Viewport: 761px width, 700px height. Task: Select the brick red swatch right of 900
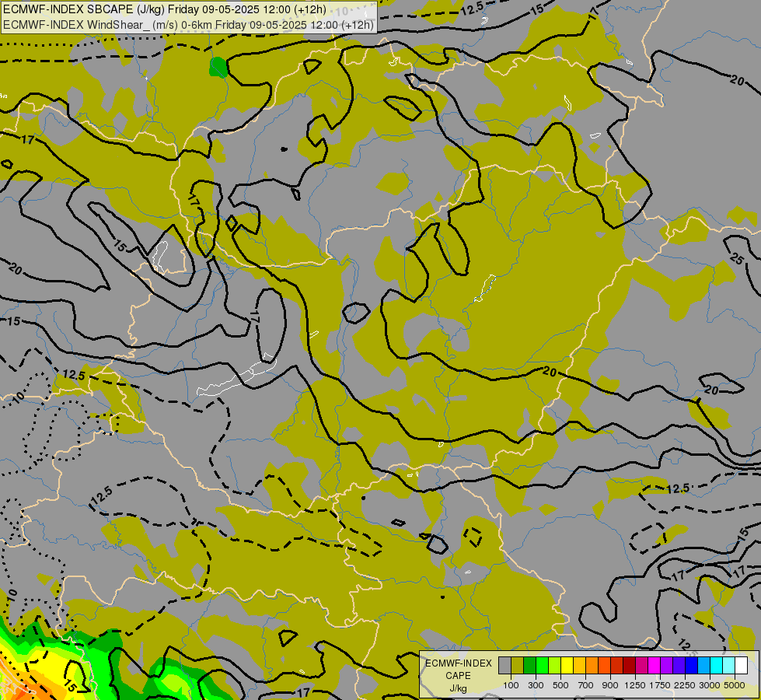click(x=616, y=666)
